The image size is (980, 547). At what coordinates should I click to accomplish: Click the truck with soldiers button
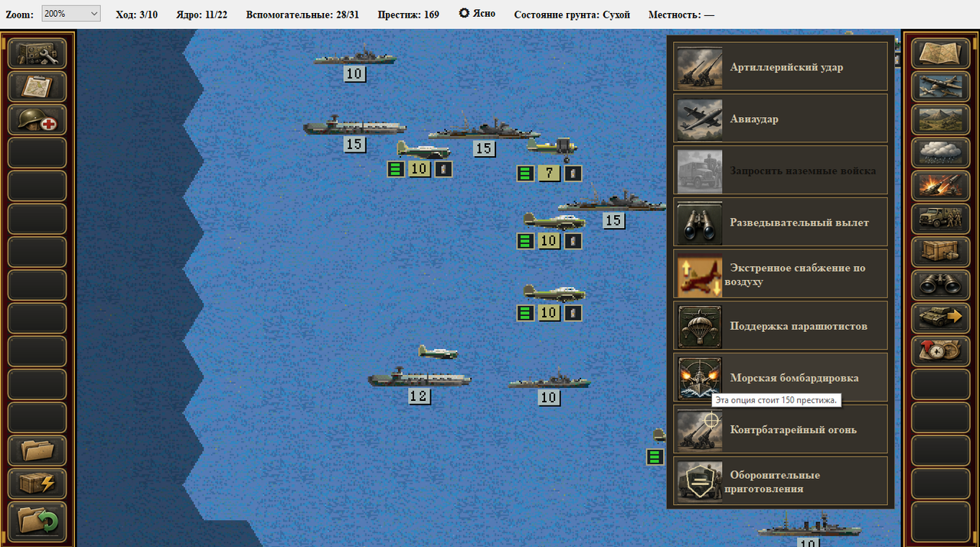[941, 219]
